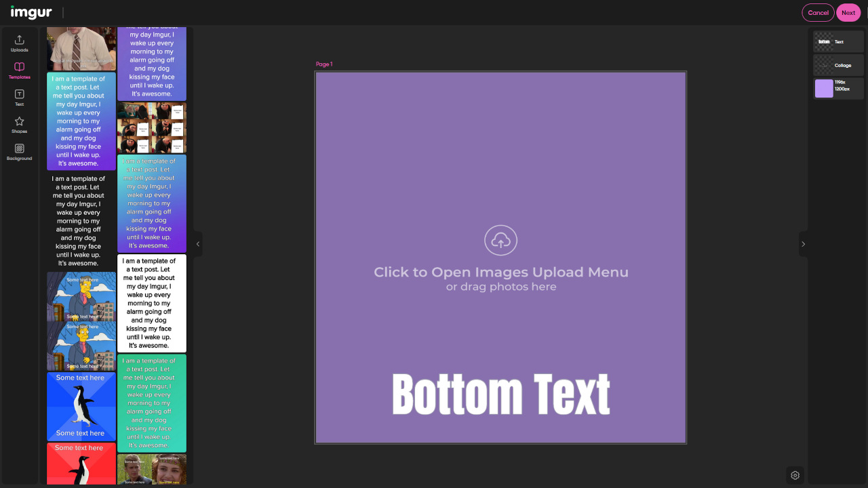Open the settings gear icon
This screenshot has height=488, width=868.
795,475
